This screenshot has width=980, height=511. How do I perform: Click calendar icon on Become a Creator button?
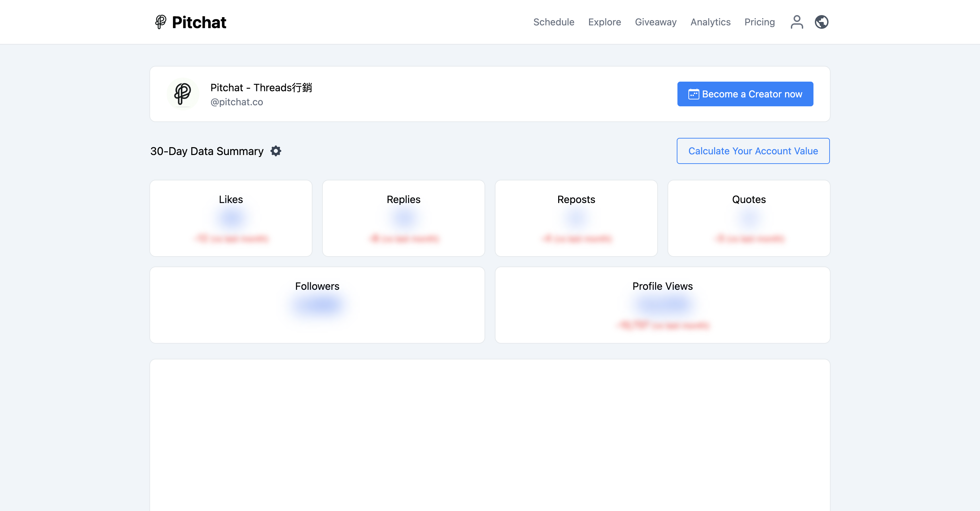693,94
